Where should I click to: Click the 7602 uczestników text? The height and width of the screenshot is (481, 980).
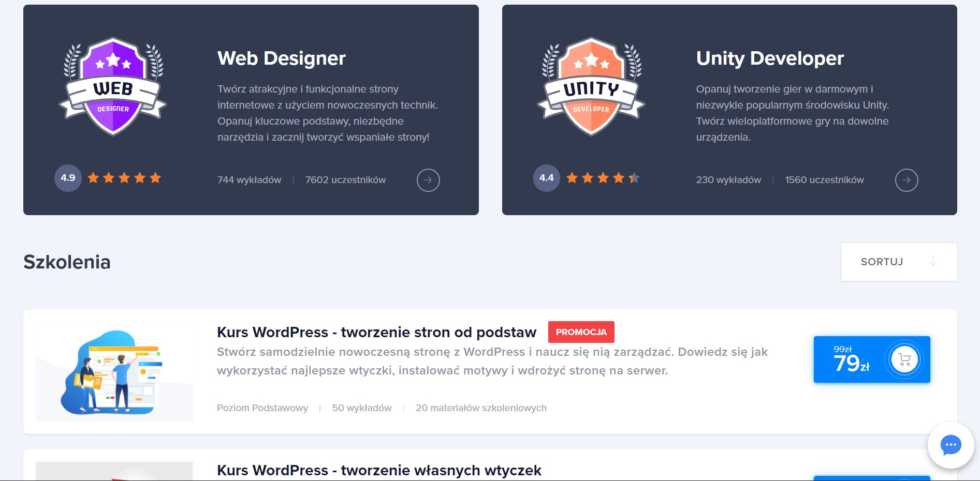[x=345, y=180]
